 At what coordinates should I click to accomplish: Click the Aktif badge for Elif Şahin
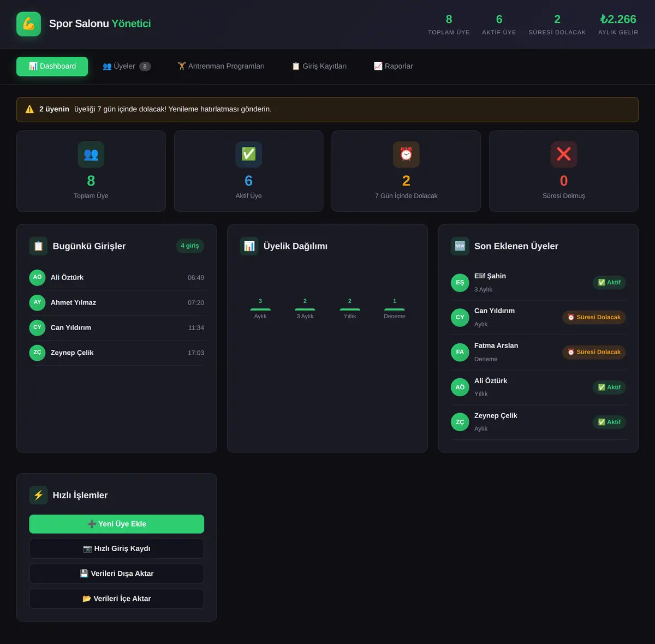[609, 283]
